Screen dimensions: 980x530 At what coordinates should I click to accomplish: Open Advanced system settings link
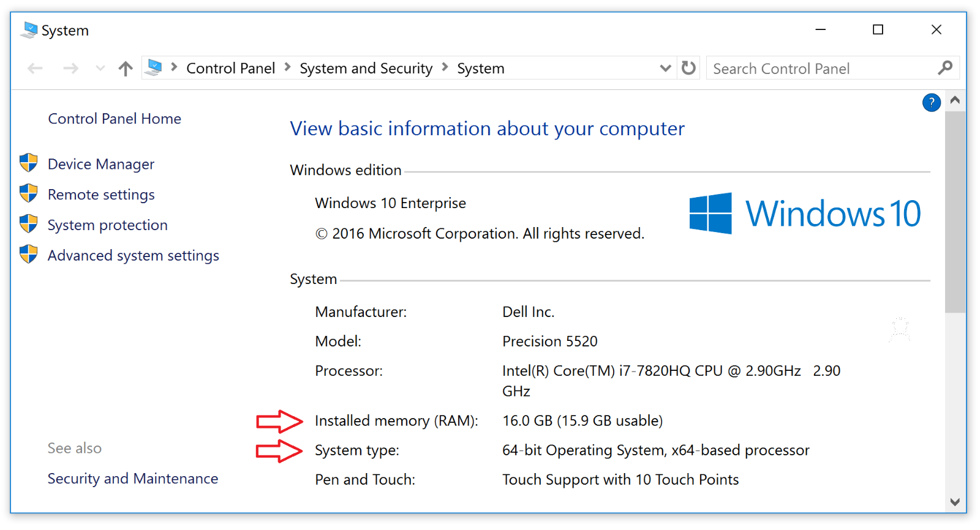tap(133, 255)
